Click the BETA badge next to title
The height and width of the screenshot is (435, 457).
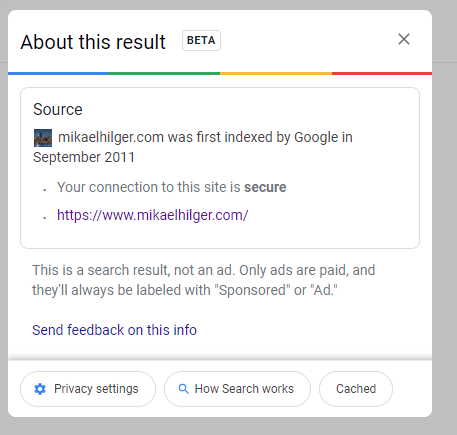201,40
